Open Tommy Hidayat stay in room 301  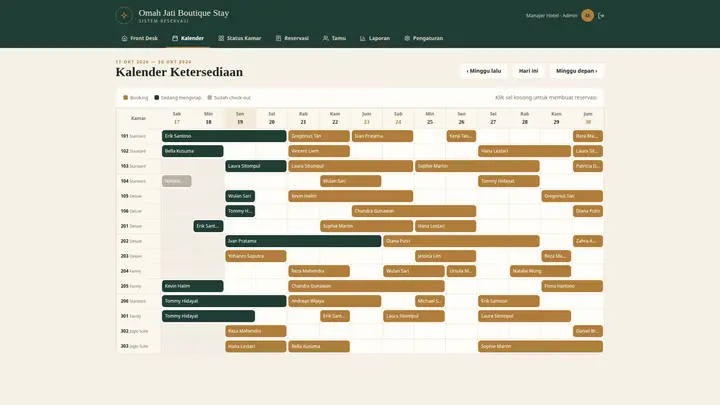tap(208, 316)
